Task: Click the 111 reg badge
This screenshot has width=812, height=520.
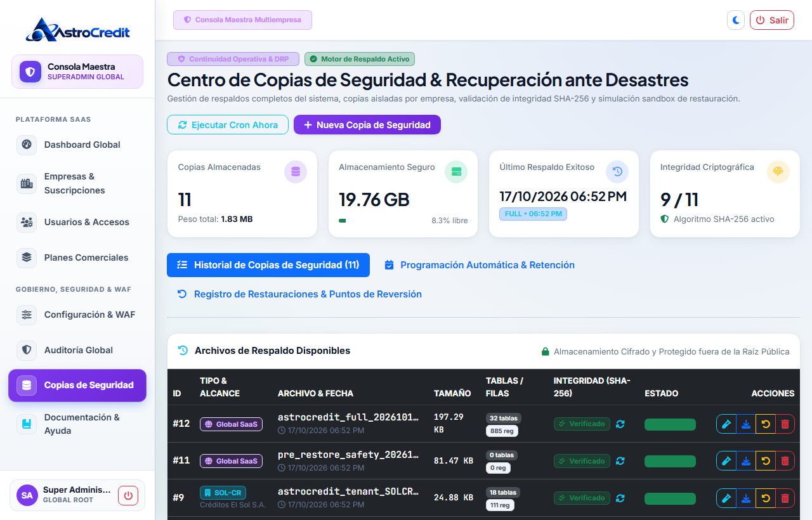Action: pos(500,505)
